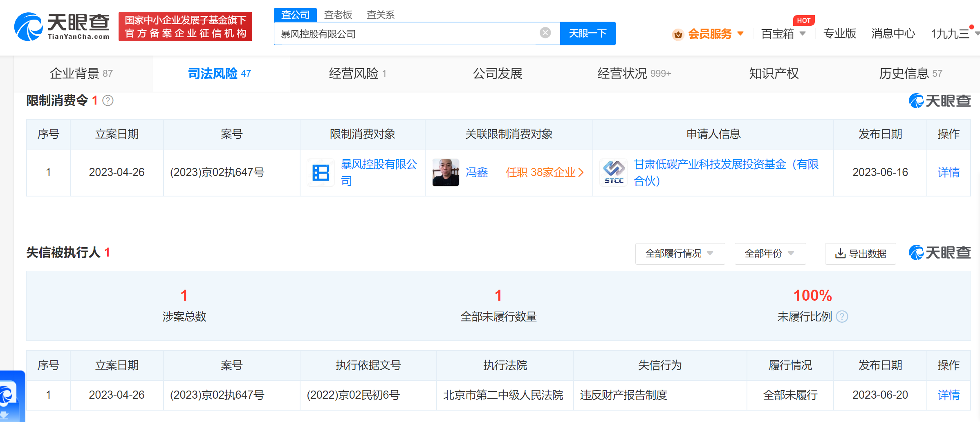Switch to 查关系 search tab
This screenshot has width=980, height=422.
pos(381,15)
